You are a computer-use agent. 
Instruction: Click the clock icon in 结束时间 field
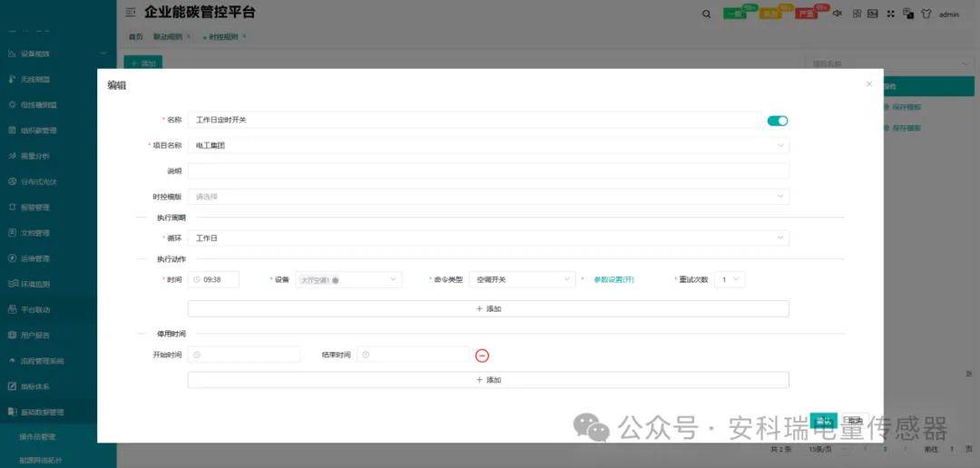[x=366, y=355]
